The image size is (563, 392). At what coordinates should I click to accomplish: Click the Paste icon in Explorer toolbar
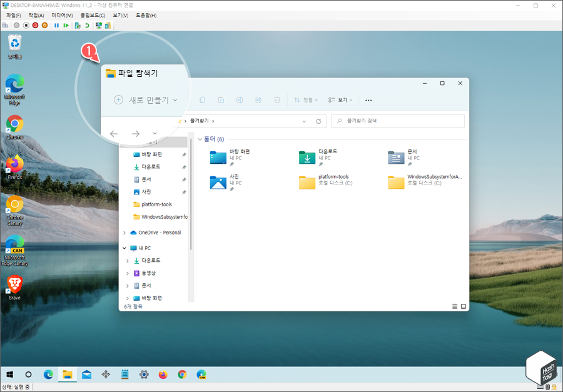[x=221, y=100]
